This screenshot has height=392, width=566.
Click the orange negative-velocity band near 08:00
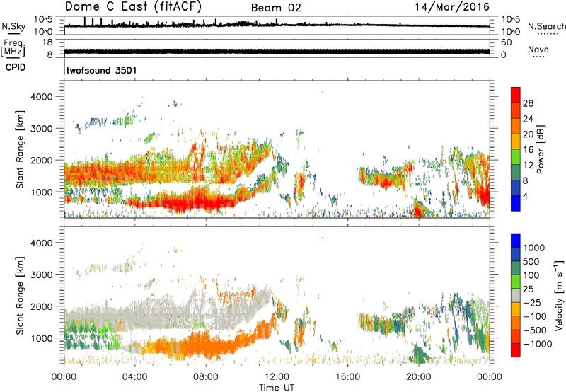click(x=206, y=347)
